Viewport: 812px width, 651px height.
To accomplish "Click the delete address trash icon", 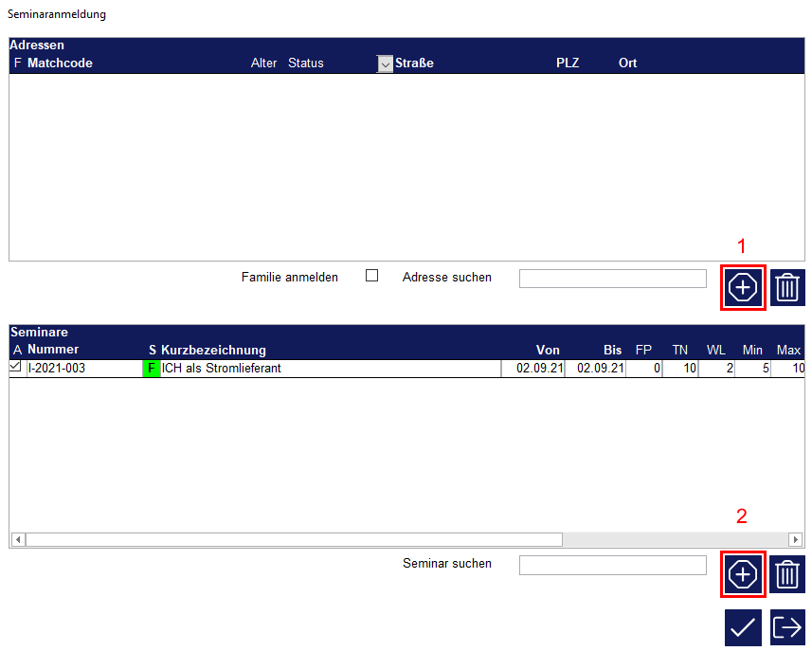I will (x=787, y=287).
